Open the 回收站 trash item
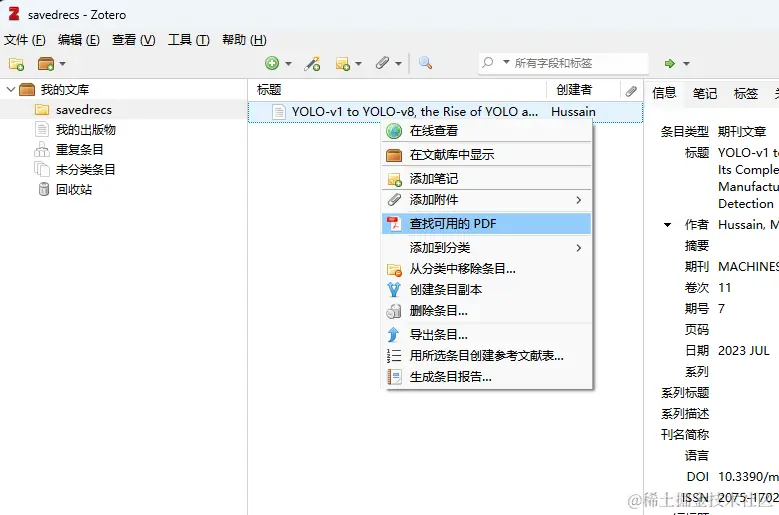 pos(74,189)
